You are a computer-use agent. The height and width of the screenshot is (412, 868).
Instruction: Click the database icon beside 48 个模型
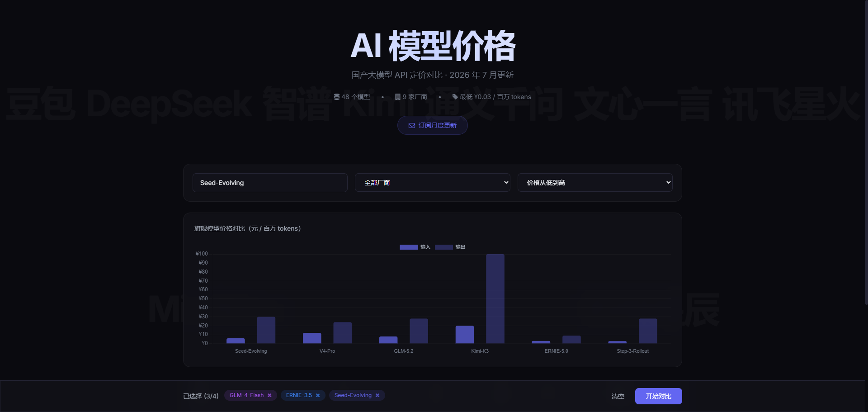pos(336,97)
